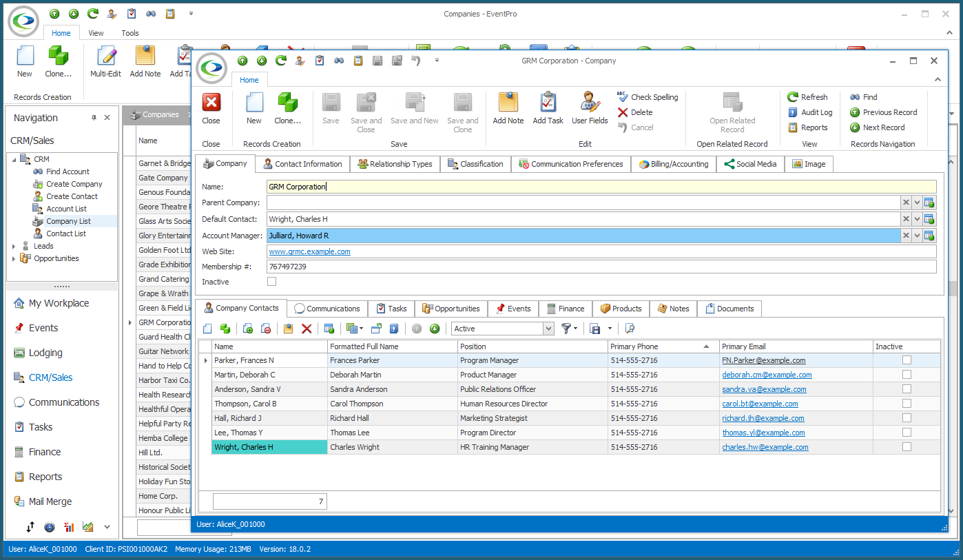The width and height of the screenshot is (963, 560).
Task: Open User Fields from the Edit group
Action: coord(590,109)
